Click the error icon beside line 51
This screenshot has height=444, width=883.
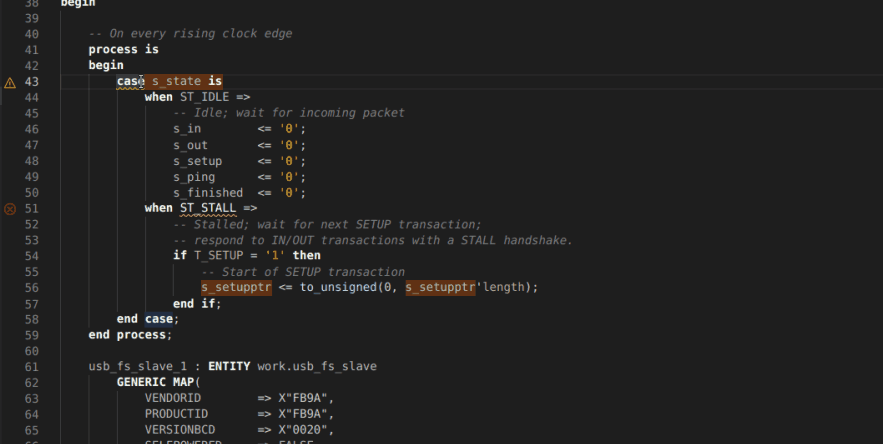coord(10,208)
